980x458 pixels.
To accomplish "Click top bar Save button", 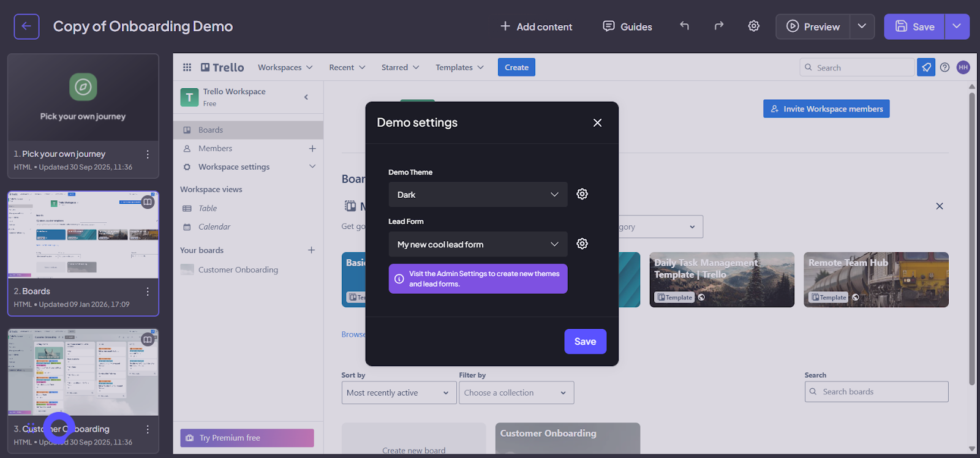I will click(x=914, y=26).
